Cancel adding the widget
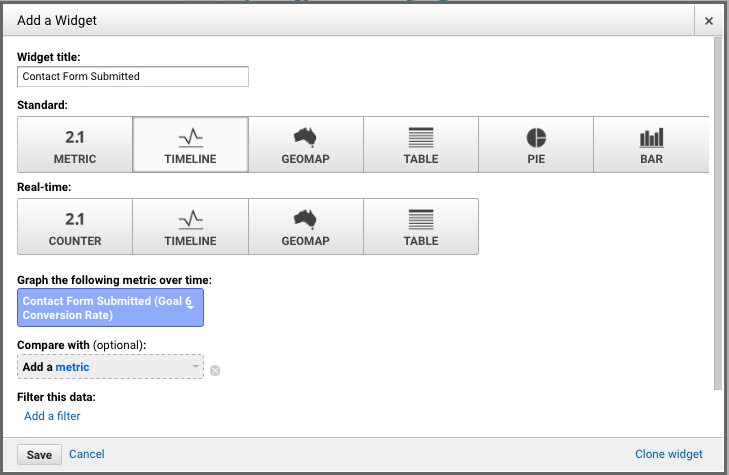Screen dimensions: 729x475 [x=86, y=454]
